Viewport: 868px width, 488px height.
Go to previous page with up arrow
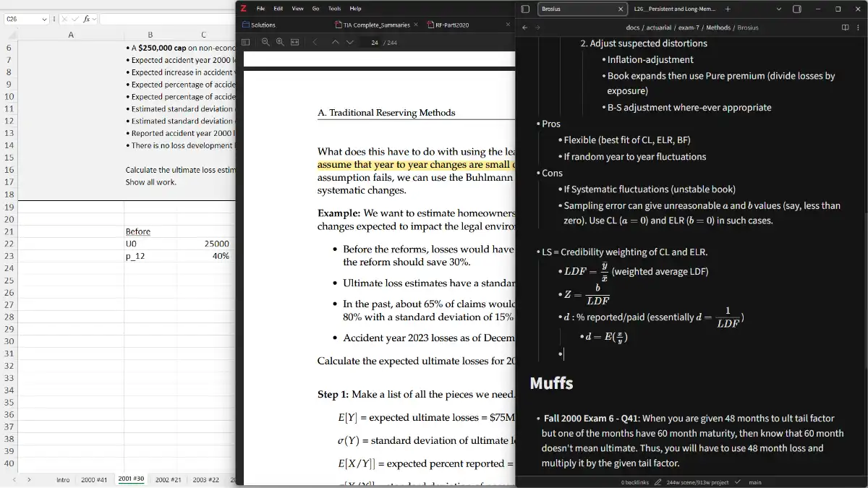coord(335,43)
